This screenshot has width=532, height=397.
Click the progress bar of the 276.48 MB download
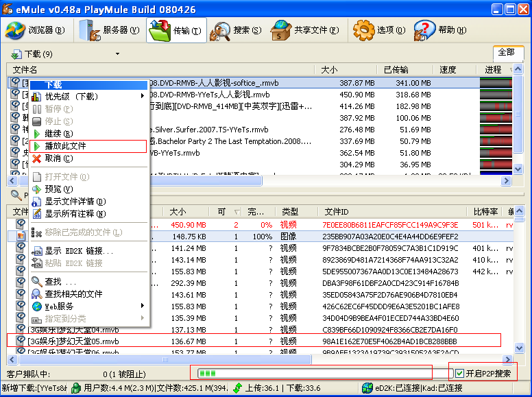pyautogui.click(x=496, y=130)
